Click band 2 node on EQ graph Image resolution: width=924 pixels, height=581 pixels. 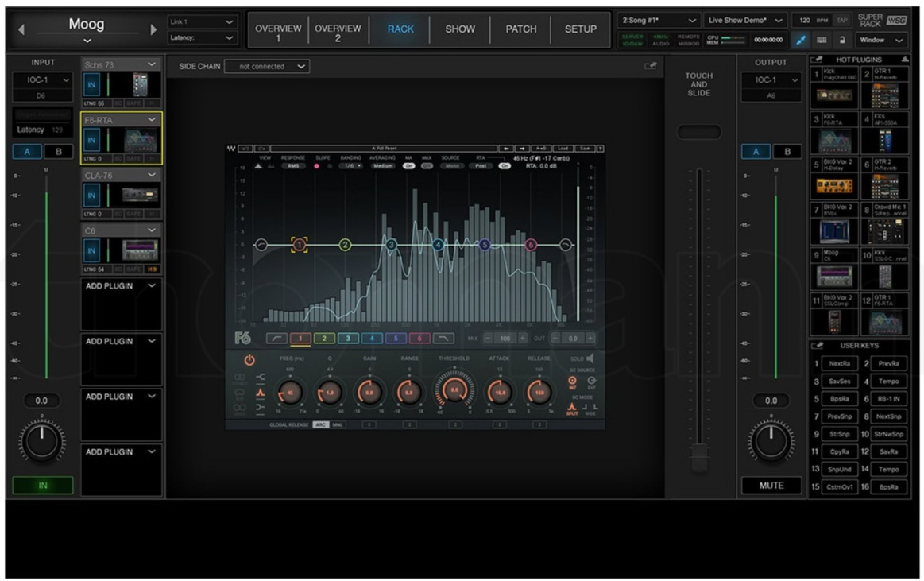[345, 245]
